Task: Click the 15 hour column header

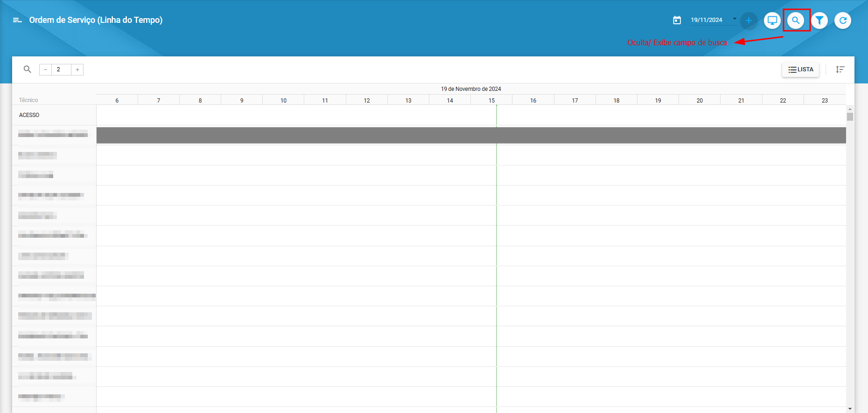Action: 491,100
